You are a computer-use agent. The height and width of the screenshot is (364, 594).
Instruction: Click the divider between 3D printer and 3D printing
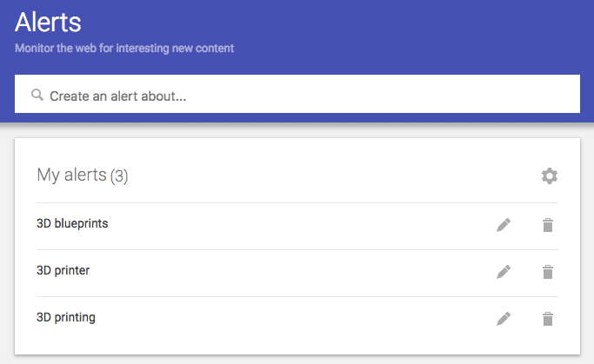(297, 296)
